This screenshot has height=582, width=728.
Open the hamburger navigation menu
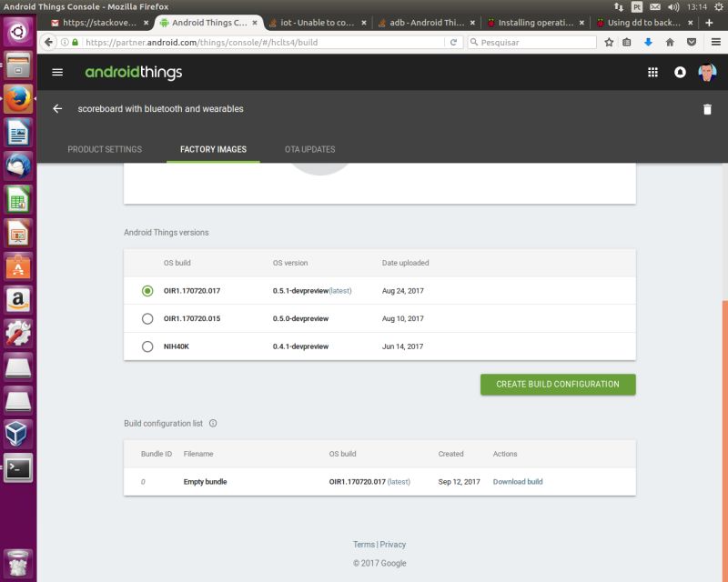(57, 73)
